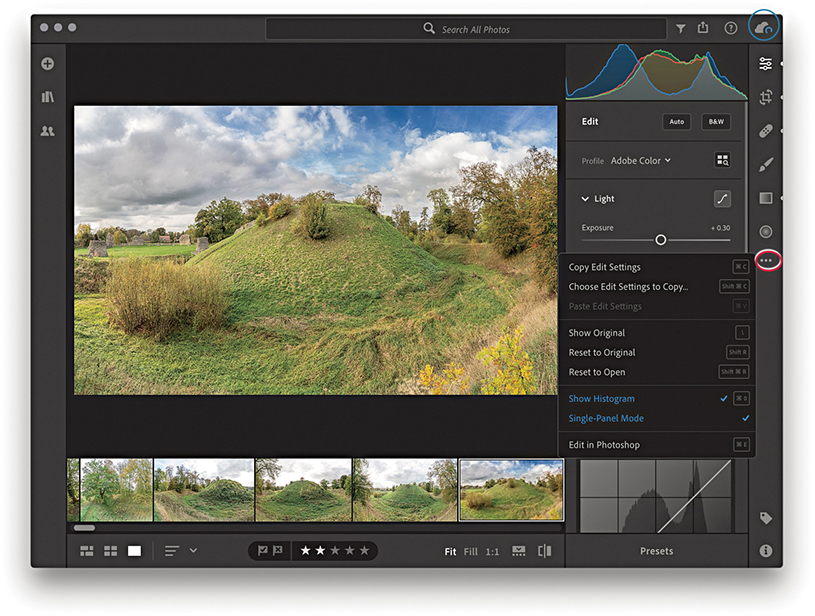The height and width of the screenshot is (616, 815).
Task: Open the Add Photos plus icon
Action: 47,64
